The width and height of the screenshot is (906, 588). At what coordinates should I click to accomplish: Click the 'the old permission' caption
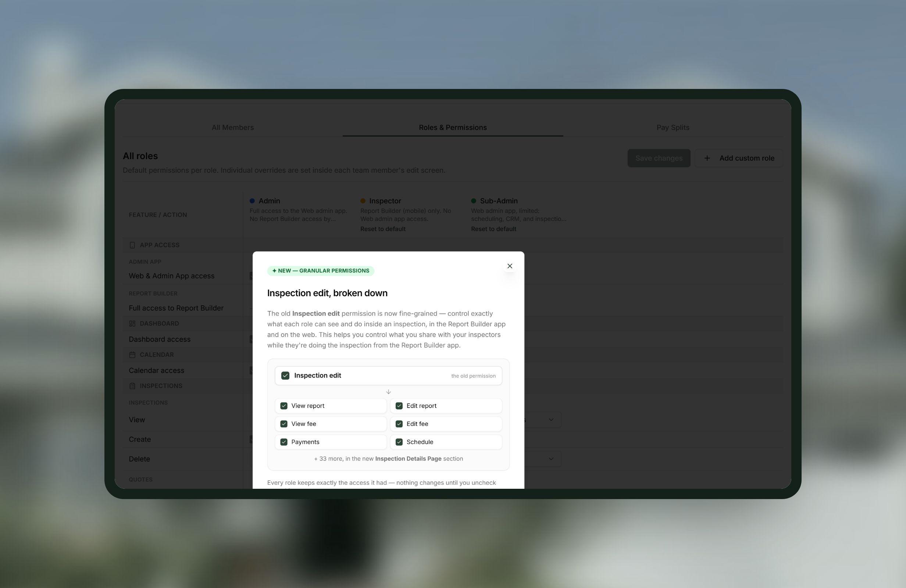click(x=473, y=376)
